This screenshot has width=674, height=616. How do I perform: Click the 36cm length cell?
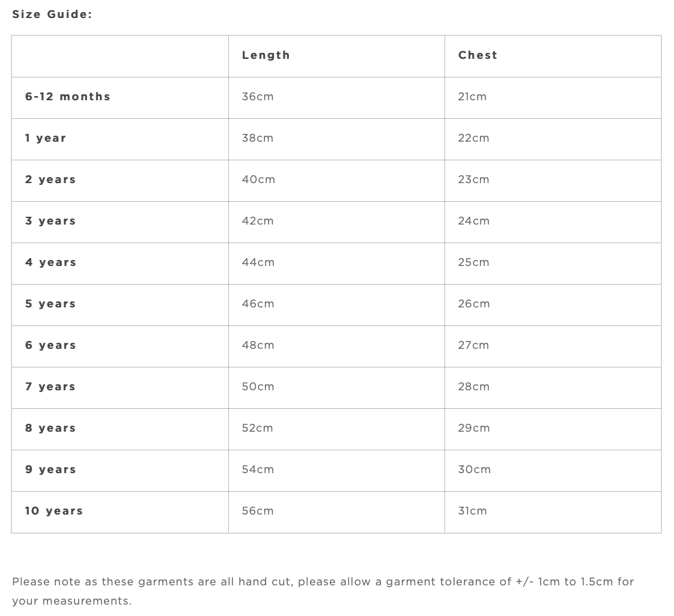coord(258,97)
